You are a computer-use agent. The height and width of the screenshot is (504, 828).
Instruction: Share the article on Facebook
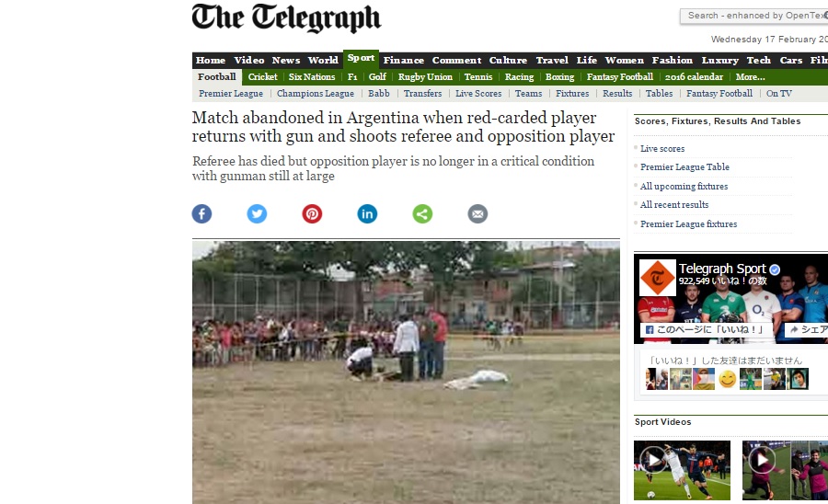click(x=201, y=213)
